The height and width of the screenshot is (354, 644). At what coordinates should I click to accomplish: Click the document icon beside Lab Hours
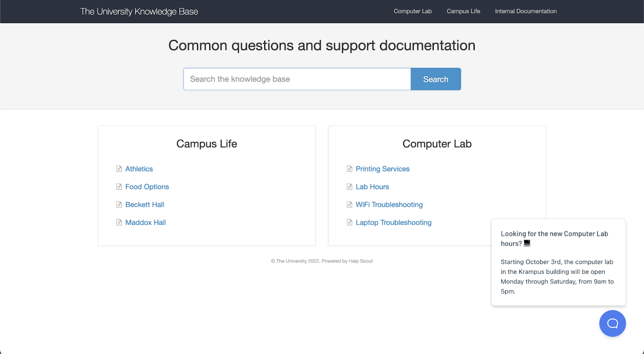[349, 187]
